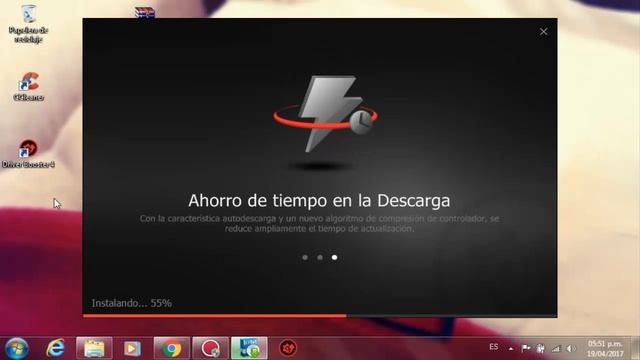This screenshot has width=640, height=360.
Task: Open the Action Center flag icon
Action: pos(526,348)
